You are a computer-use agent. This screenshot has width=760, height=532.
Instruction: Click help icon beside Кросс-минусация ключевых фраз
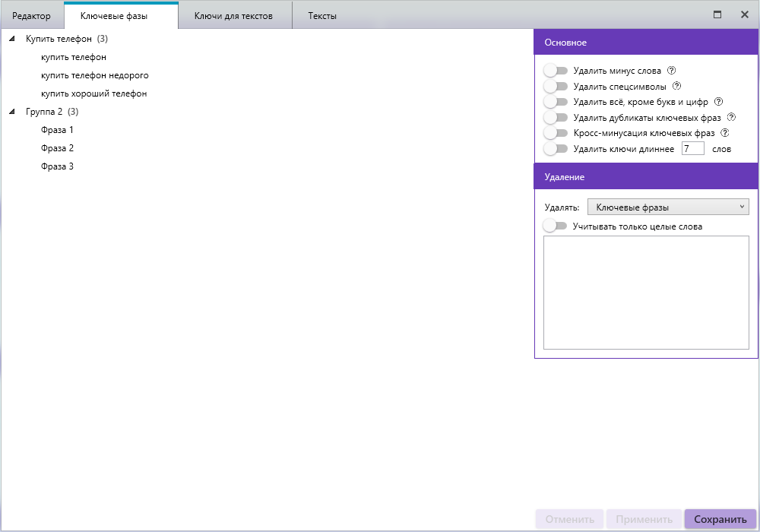[x=725, y=133]
